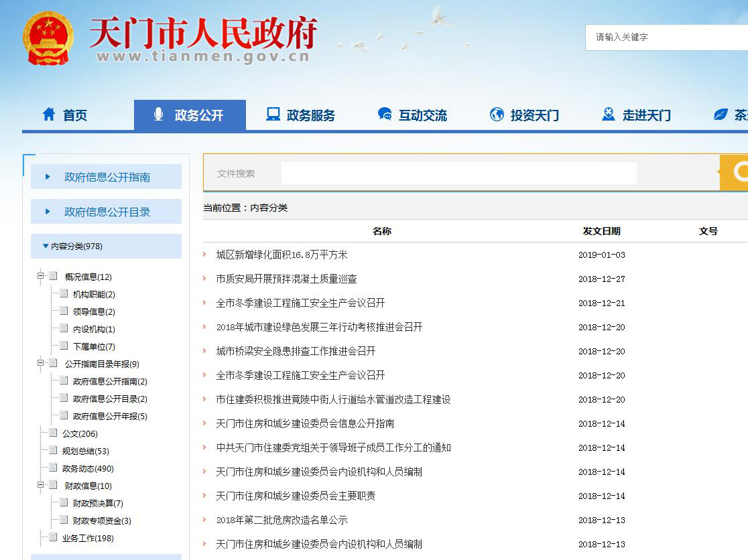Image resolution: width=748 pixels, height=560 pixels.
Task: Select 下属单位(7) tree item
Action: (94, 346)
